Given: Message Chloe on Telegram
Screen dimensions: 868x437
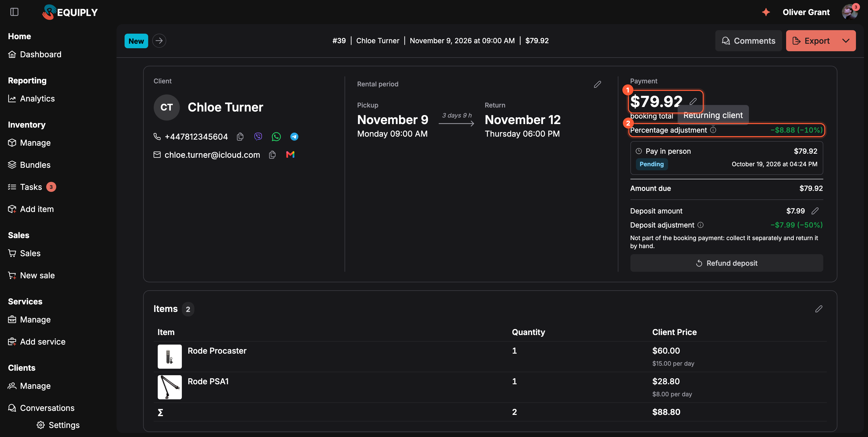Looking at the screenshot, I should tap(294, 136).
